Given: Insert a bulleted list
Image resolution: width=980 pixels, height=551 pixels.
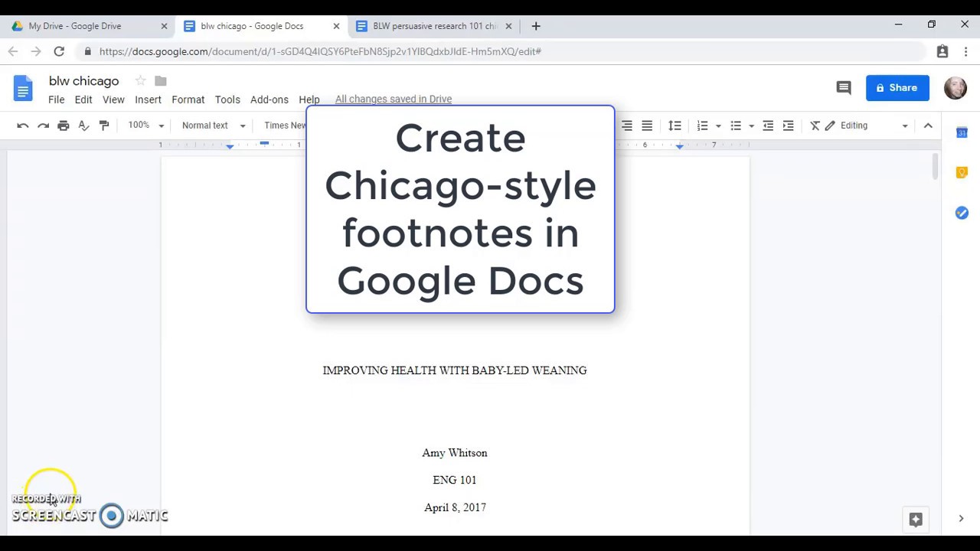Looking at the screenshot, I should click(x=736, y=126).
